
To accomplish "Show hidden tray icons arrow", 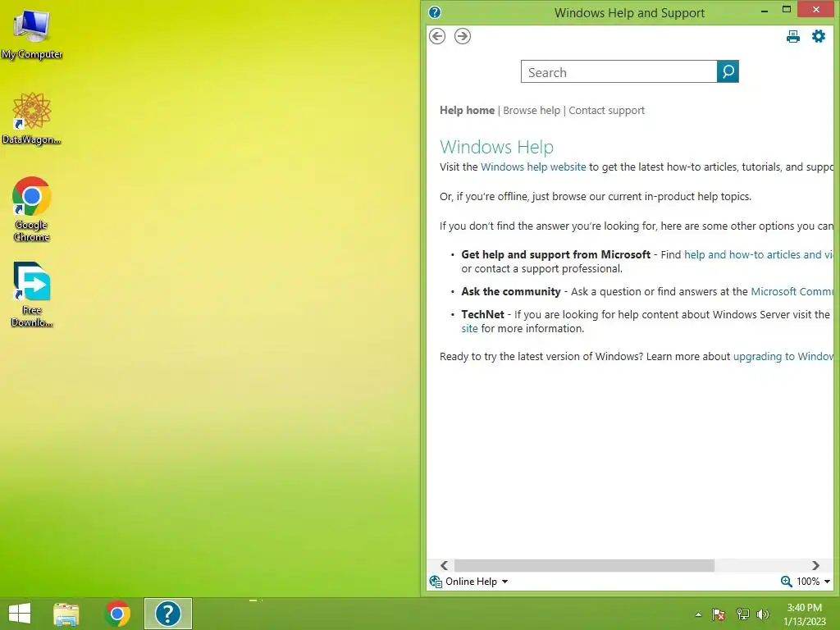I will (698, 614).
